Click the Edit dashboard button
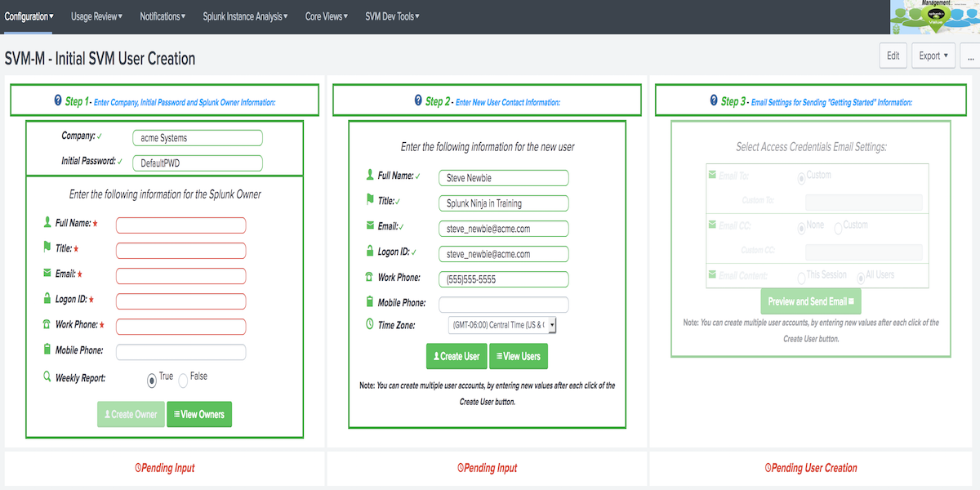The width and height of the screenshot is (980, 490). click(x=893, y=56)
